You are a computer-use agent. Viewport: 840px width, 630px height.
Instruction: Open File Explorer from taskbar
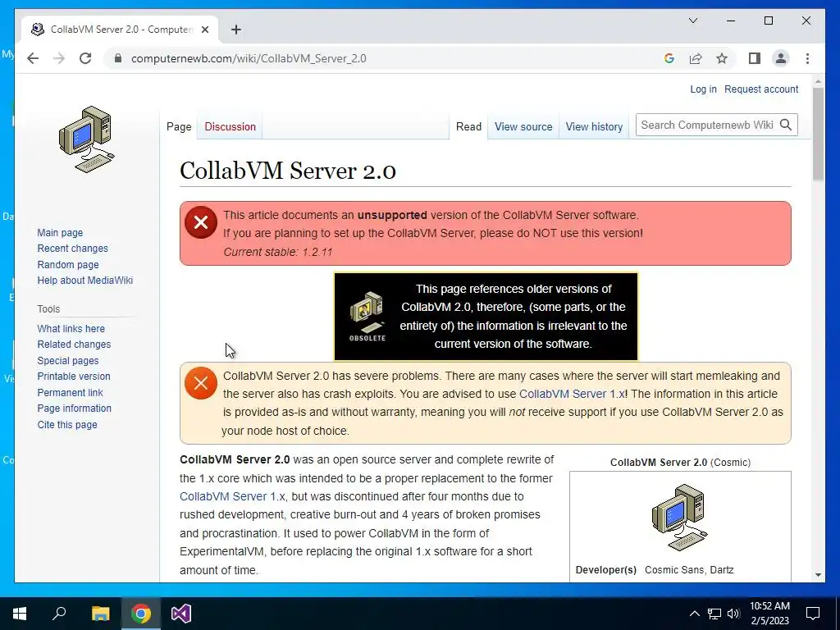click(x=100, y=614)
